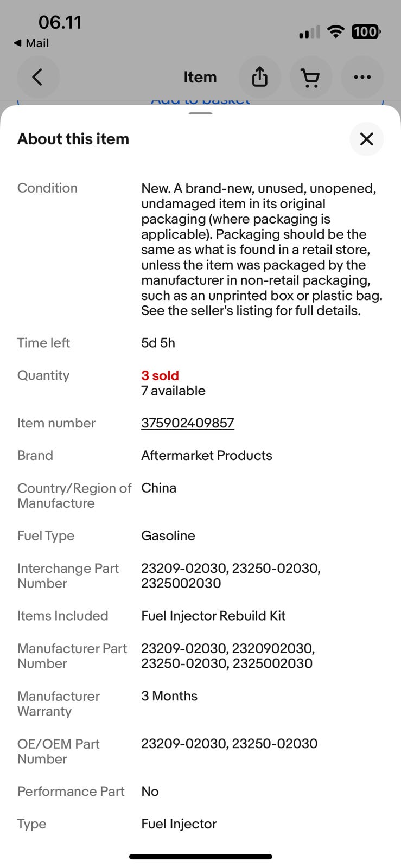Image resolution: width=401 pixels, height=868 pixels.
Task: Open item number 375902409857 link
Action: pos(188,423)
